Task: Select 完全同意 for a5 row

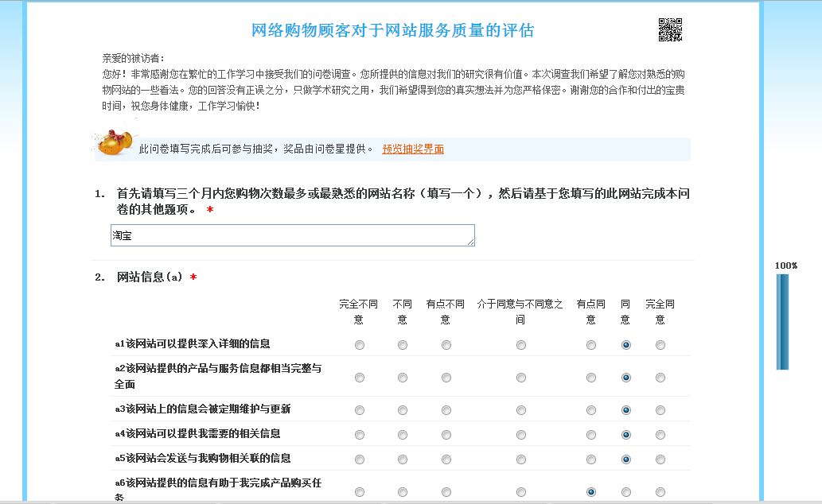Action: 660,459
